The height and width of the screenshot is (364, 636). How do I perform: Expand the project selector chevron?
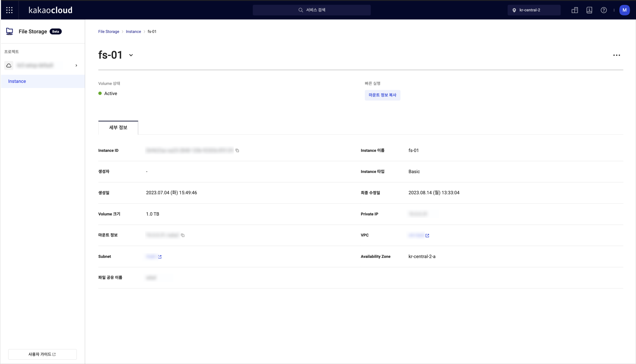[76, 66]
